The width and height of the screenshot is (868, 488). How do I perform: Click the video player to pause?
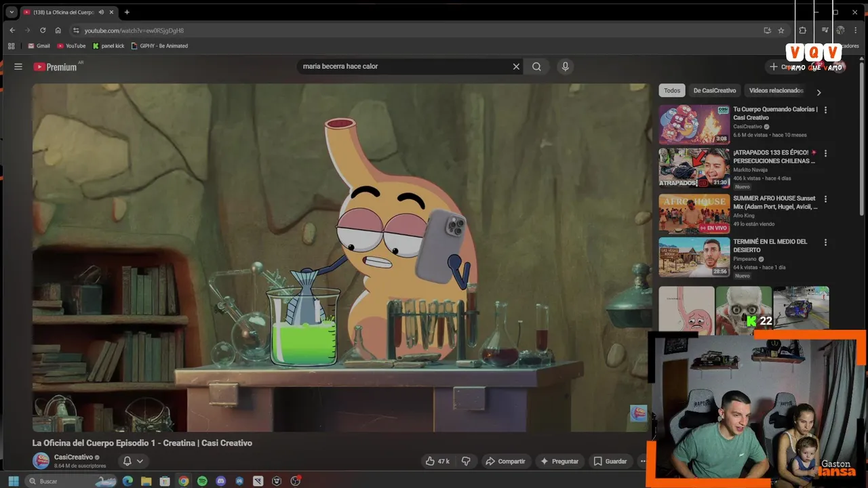341,258
